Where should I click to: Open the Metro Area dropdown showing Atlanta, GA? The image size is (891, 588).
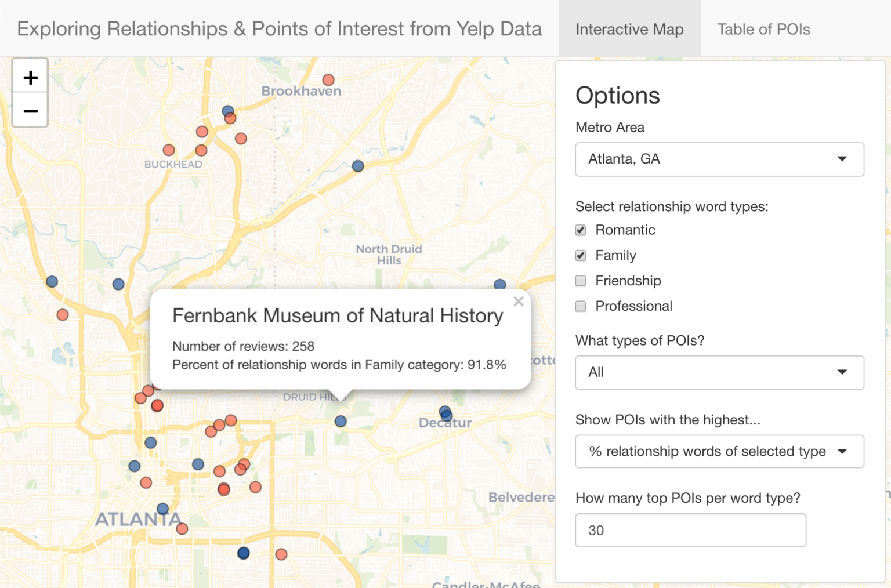click(x=719, y=159)
